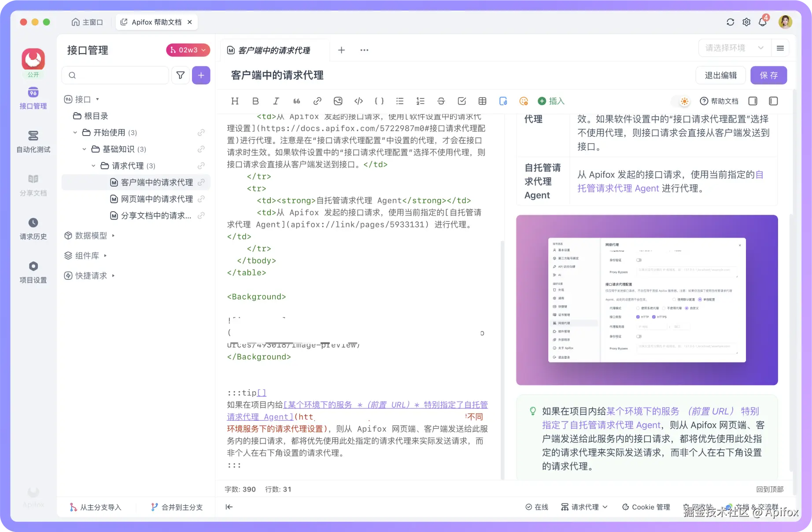Toggle the task checkbox list format
The height and width of the screenshot is (532, 812).
[461, 101]
